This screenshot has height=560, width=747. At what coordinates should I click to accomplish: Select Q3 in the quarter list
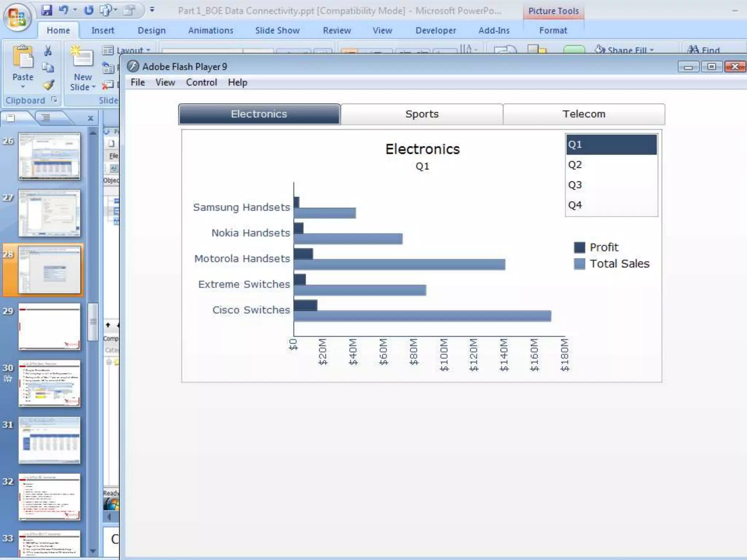tap(611, 185)
